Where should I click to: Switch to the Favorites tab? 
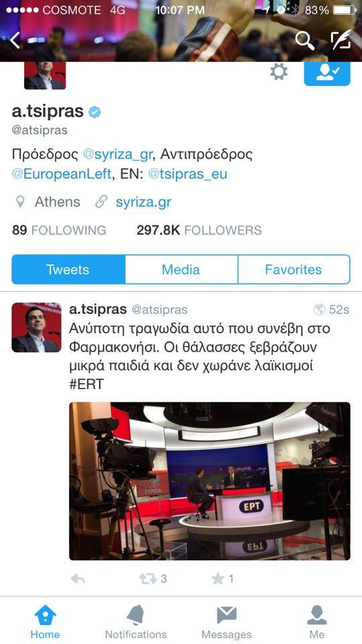coord(293,270)
